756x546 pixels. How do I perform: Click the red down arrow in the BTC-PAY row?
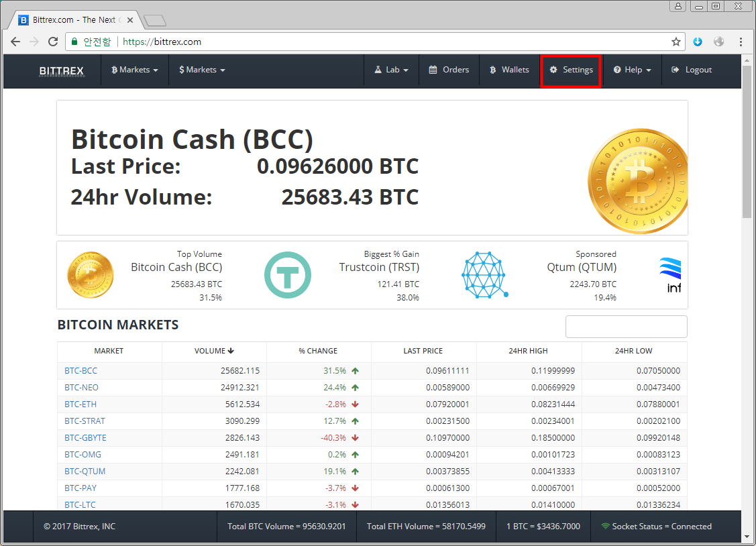pos(356,488)
